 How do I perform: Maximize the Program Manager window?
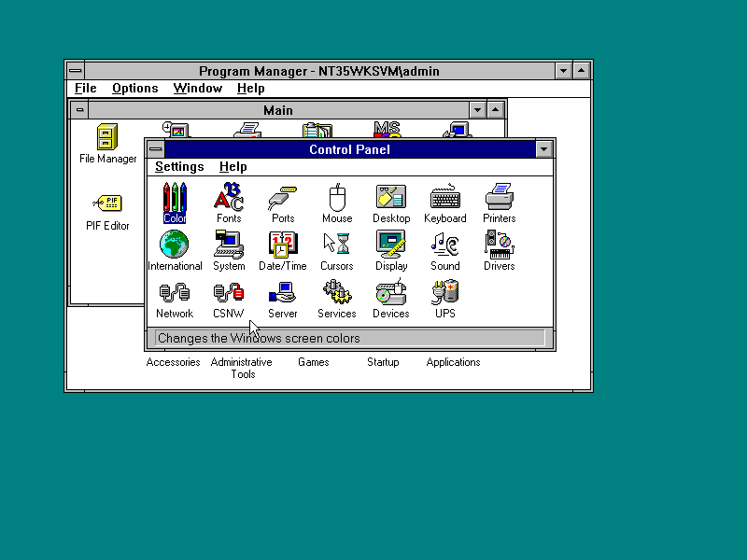[582, 71]
